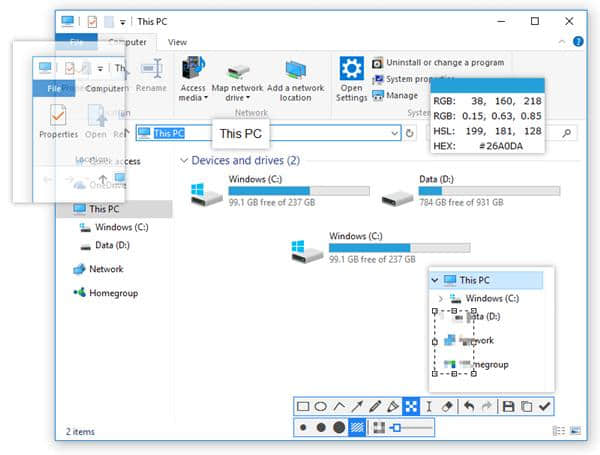Open the File menu tab
600x455 pixels.
click(x=77, y=42)
